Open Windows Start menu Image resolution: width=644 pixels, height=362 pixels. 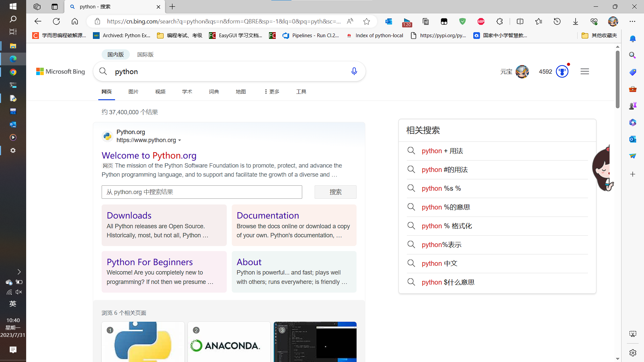click(13, 6)
